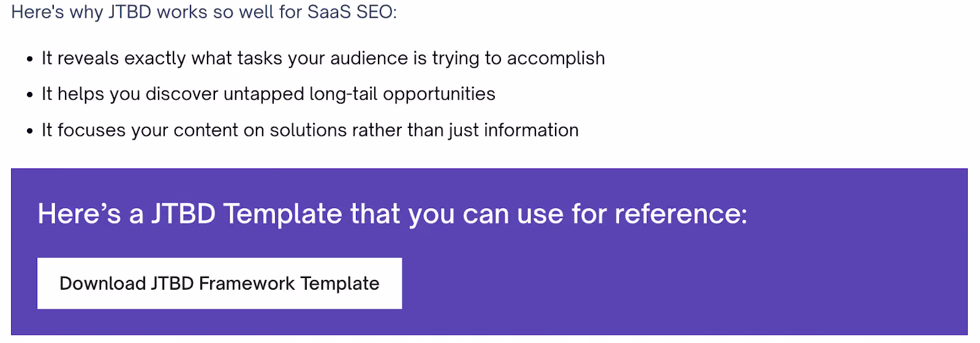This screenshot has width=980, height=343.
Task: Click the bullet text about solutions rather than information
Action: tap(310, 130)
